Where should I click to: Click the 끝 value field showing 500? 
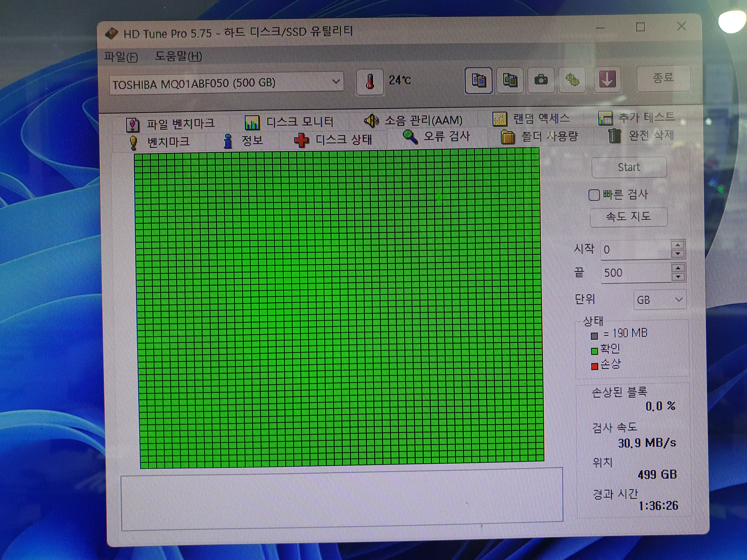click(636, 273)
